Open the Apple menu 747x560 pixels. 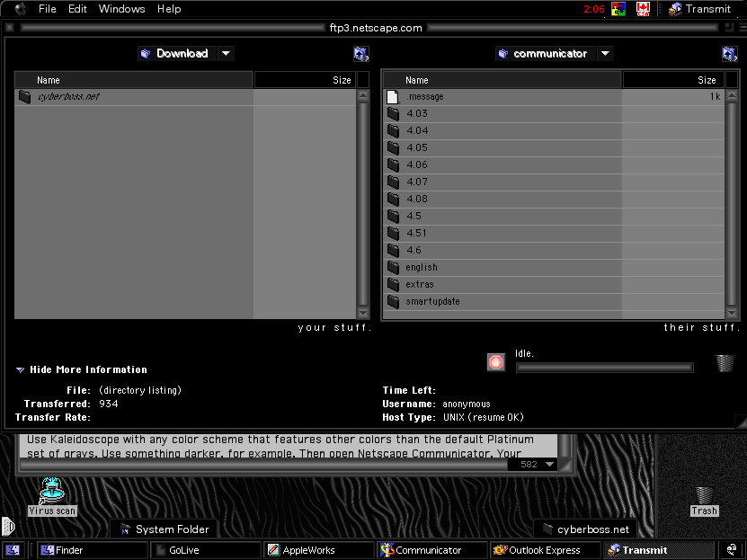point(21,9)
